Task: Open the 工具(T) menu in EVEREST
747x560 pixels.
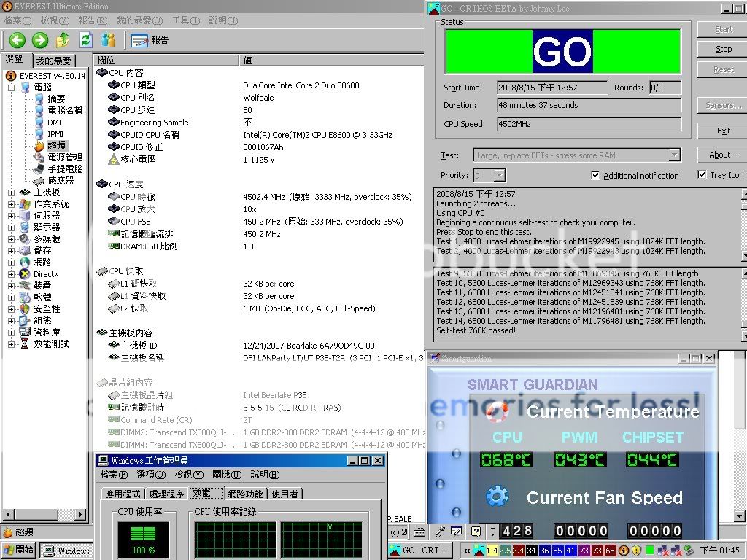Action: tap(185, 20)
